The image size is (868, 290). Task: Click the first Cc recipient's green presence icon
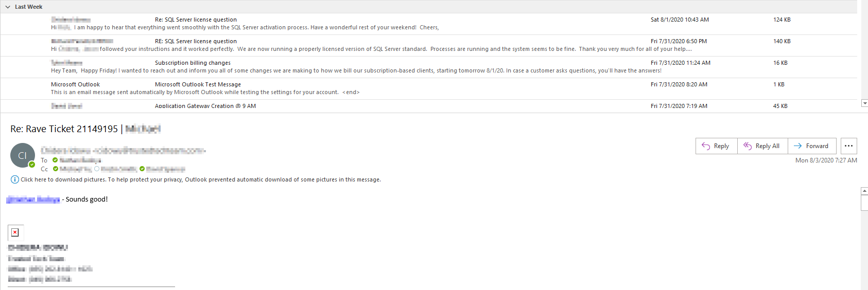56,169
